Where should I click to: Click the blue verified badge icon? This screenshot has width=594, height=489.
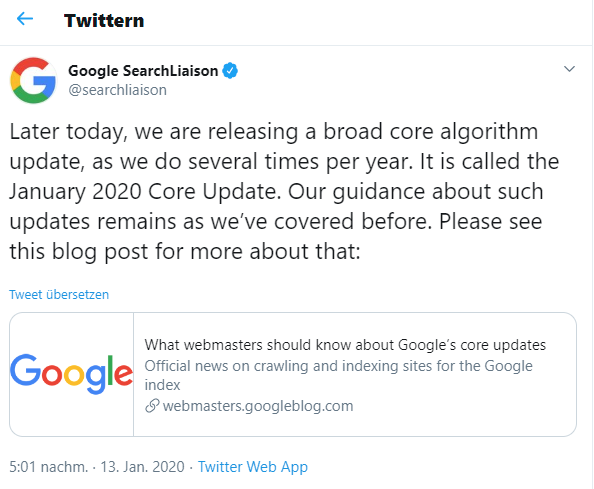[230, 71]
